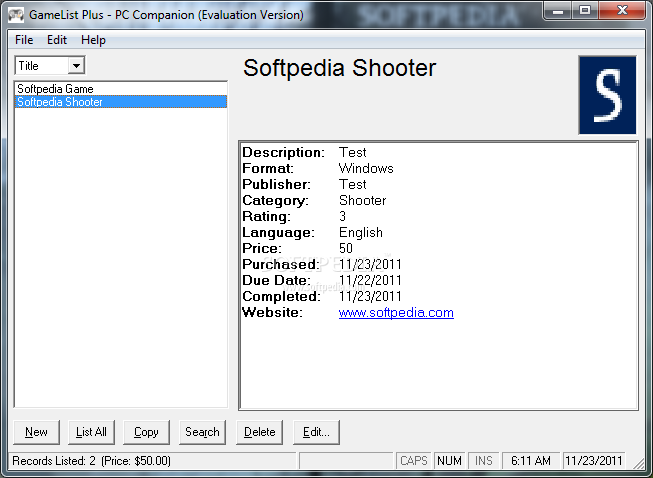
Task: Close the GameList Plus window
Action: 622,10
